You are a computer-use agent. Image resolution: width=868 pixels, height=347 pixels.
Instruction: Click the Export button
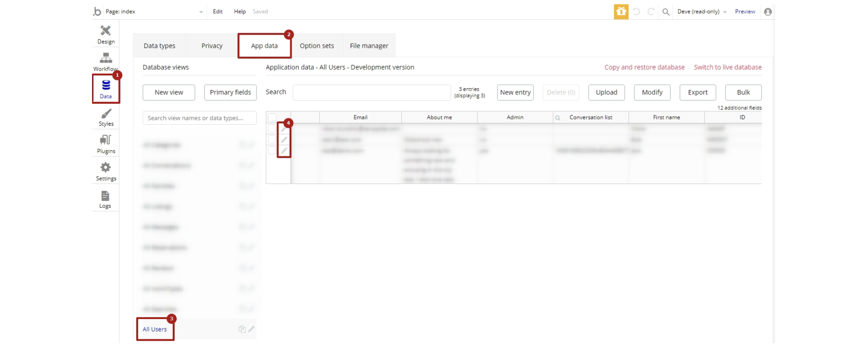pos(698,92)
